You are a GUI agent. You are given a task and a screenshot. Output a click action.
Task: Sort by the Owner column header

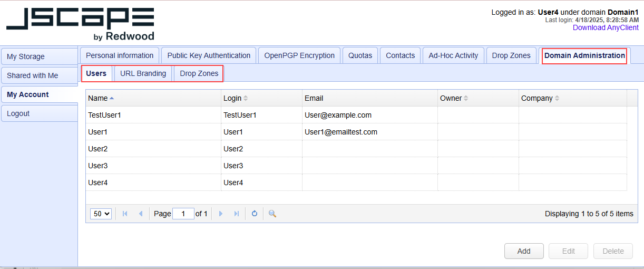coord(451,98)
